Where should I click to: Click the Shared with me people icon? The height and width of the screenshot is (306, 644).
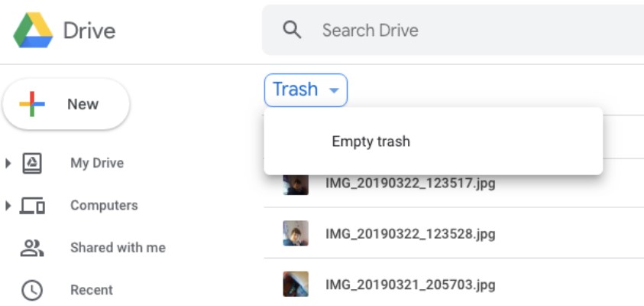pos(32,248)
